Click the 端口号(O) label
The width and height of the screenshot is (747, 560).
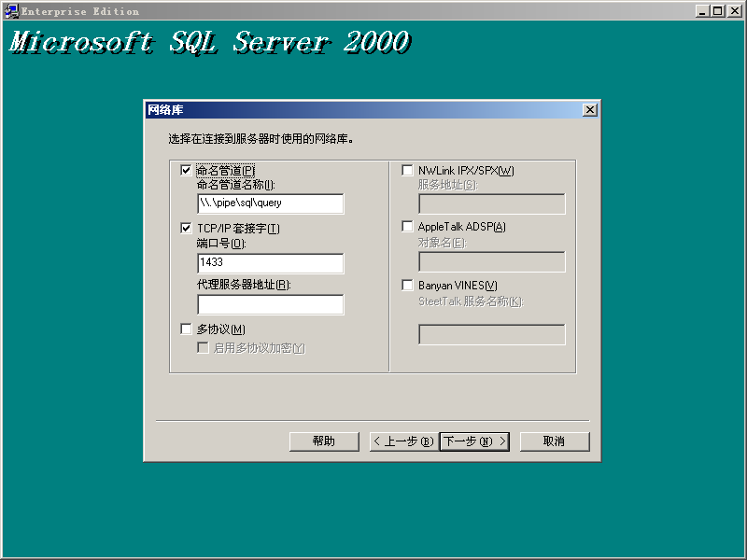(221, 244)
